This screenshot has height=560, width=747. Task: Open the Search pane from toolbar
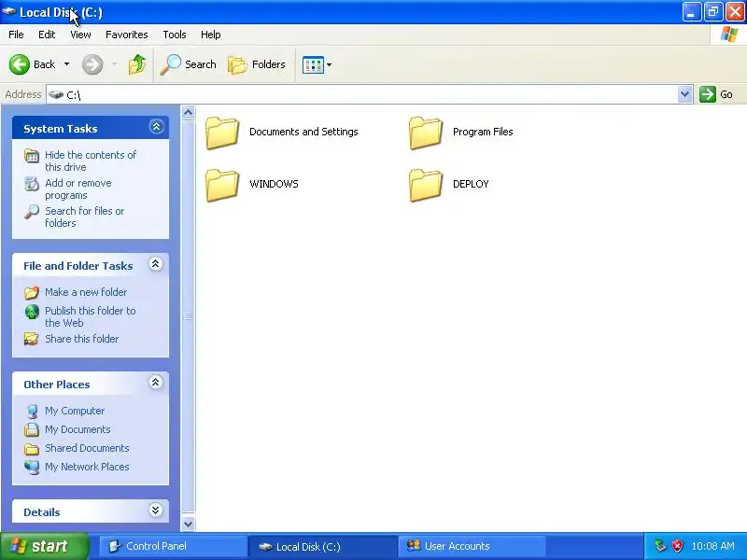pos(188,64)
